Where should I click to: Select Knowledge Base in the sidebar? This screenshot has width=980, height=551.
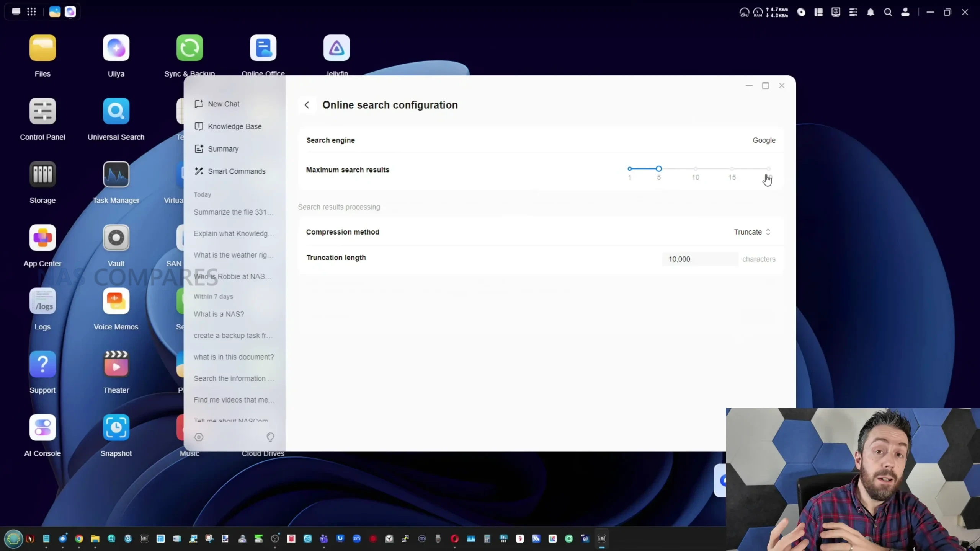point(234,126)
